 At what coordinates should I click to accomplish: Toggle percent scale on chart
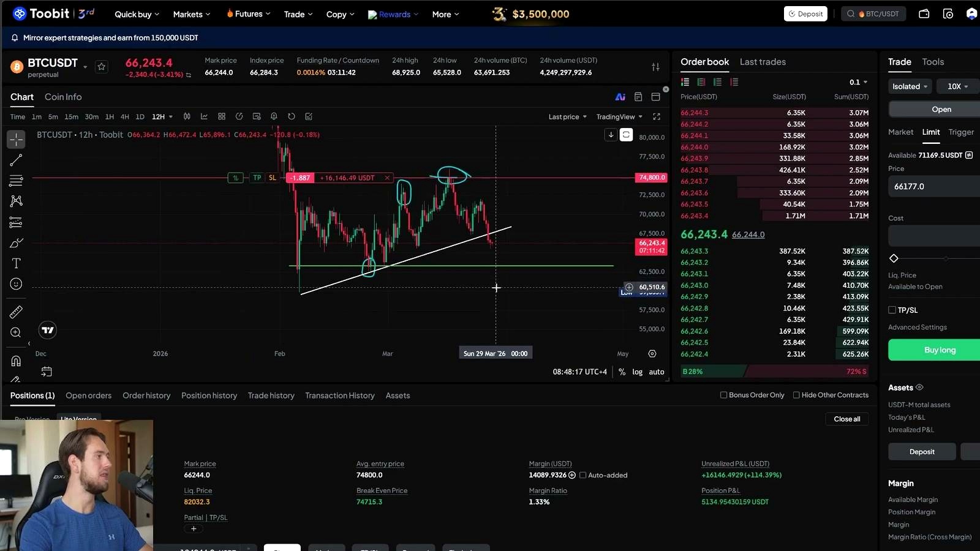622,372
